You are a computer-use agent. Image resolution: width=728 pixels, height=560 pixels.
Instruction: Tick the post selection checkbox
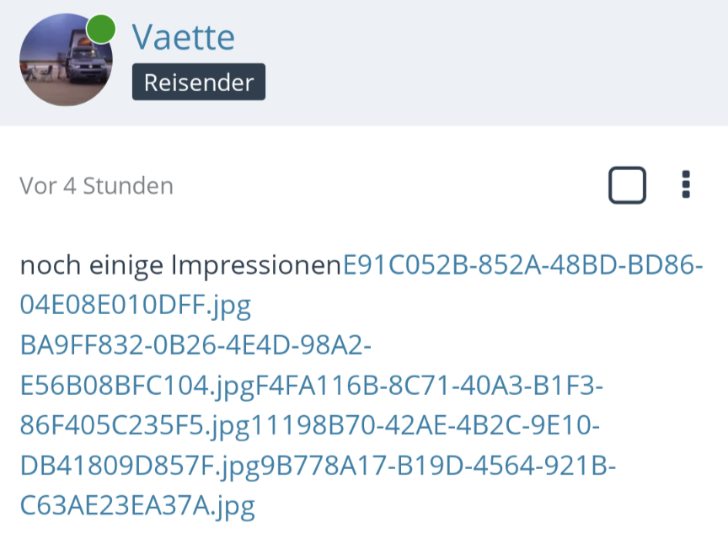coord(627,185)
